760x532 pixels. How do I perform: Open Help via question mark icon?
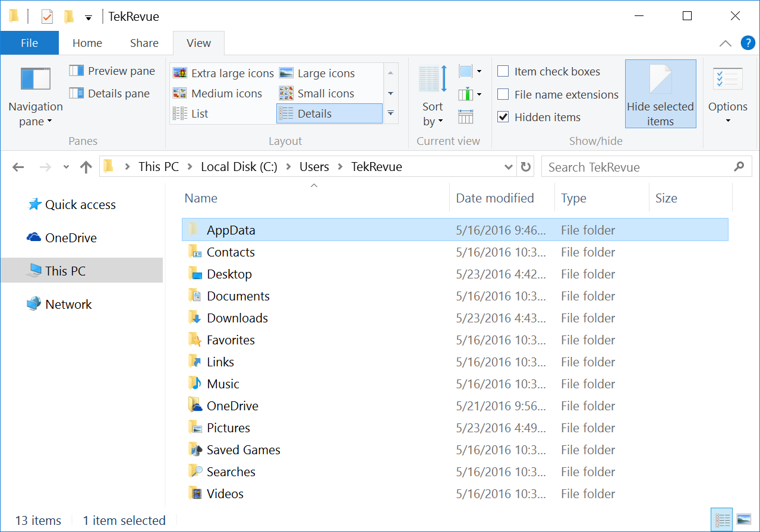click(748, 43)
